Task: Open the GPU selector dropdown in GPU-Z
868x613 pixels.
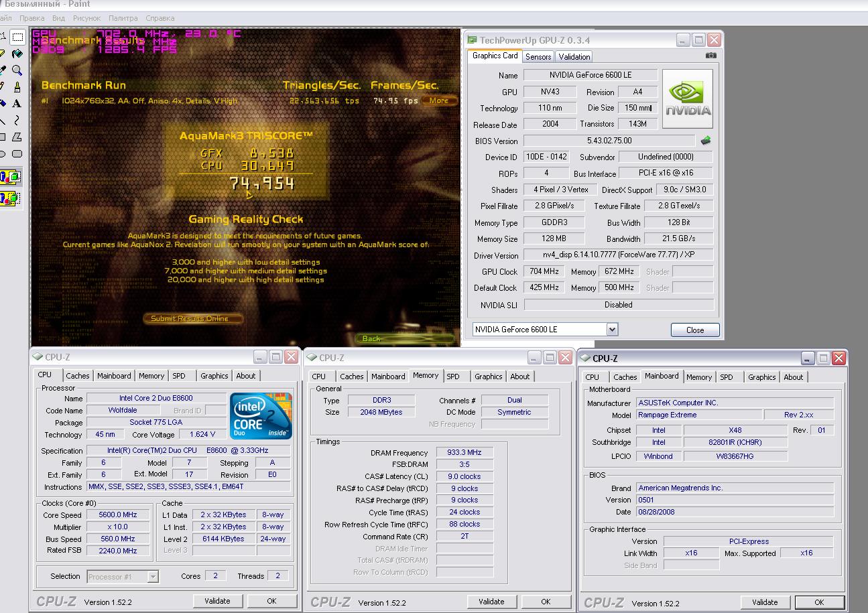Action: click(612, 329)
